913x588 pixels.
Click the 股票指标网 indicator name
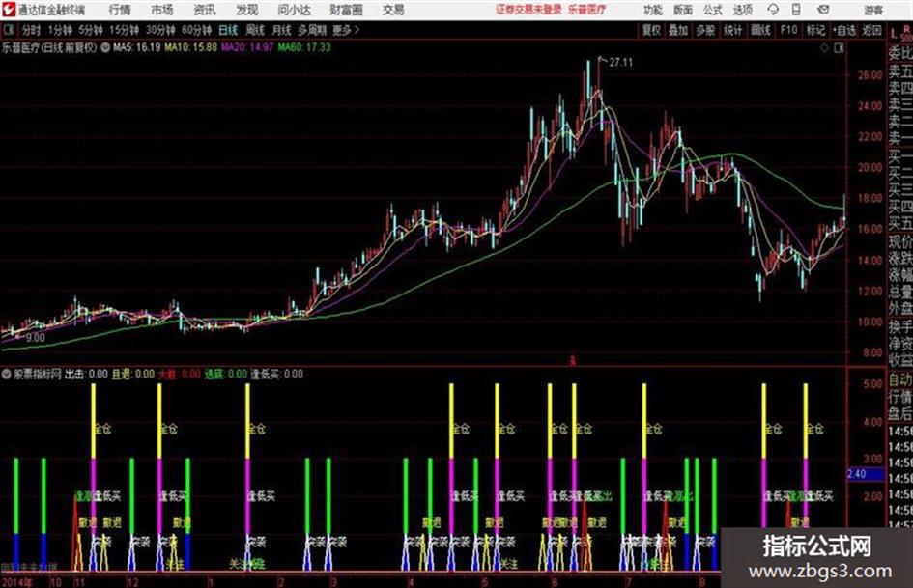38,375
